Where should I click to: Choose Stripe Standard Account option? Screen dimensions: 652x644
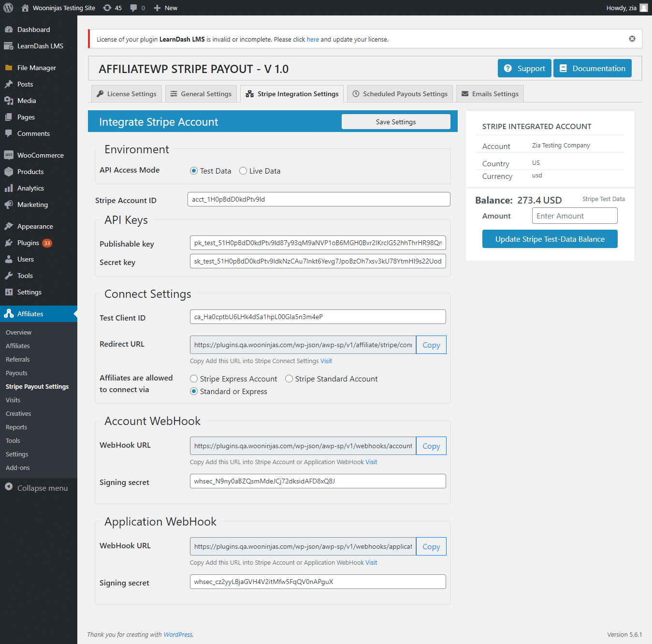tap(289, 379)
